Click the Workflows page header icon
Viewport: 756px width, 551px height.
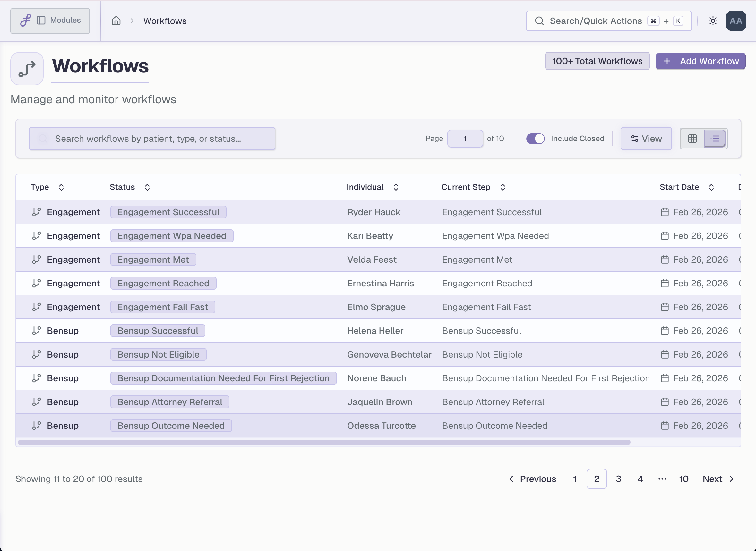coord(27,68)
